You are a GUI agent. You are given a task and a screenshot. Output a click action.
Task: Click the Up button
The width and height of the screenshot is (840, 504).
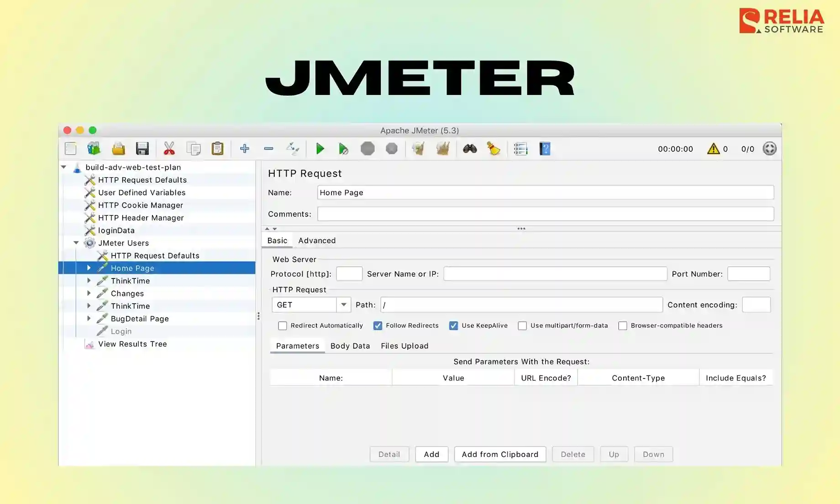pos(614,454)
